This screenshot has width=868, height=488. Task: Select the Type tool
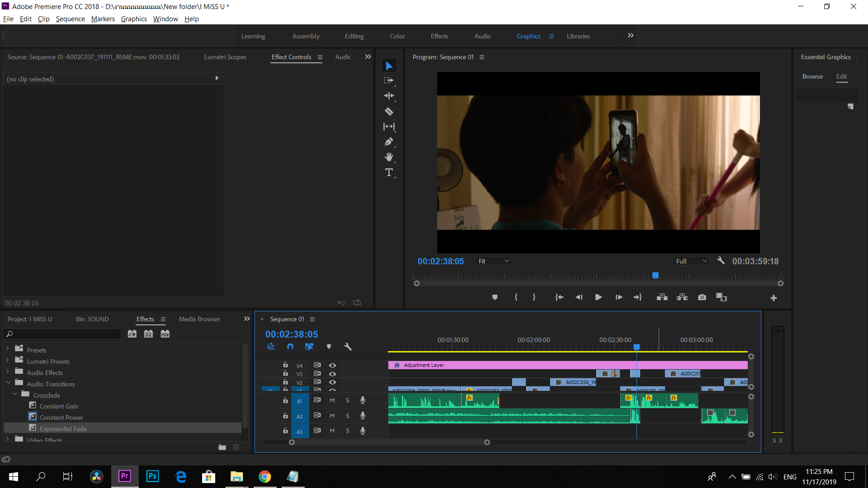[x=389, y=173]
